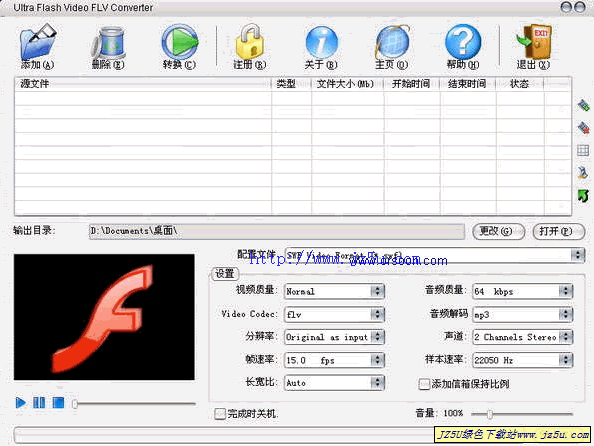The width and height of the screenshot is (594, 446).
Task: Click the green film-strip icon on the right sidebar
Action: pos(583,105)
